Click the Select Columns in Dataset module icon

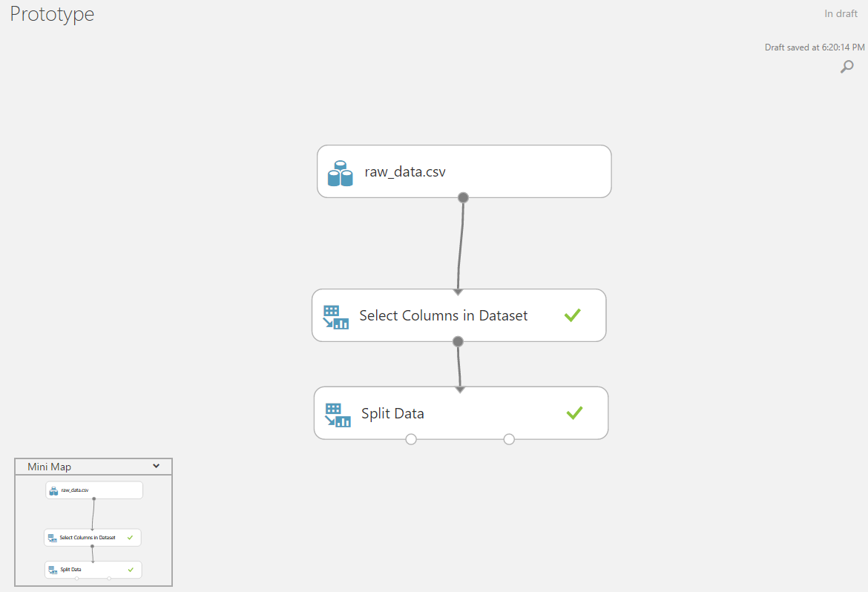click(x=335, y=317)
